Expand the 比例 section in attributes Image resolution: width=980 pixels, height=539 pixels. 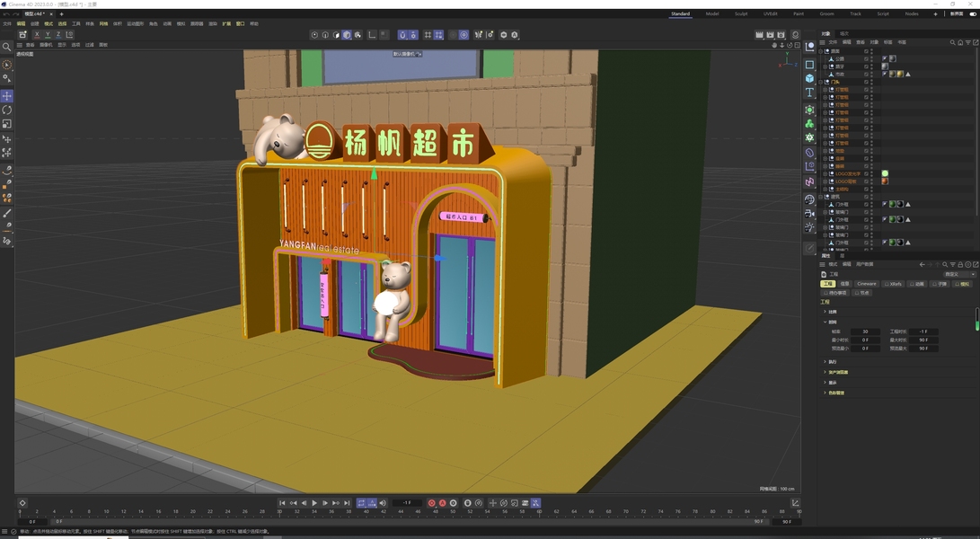[x=825, y=312]
